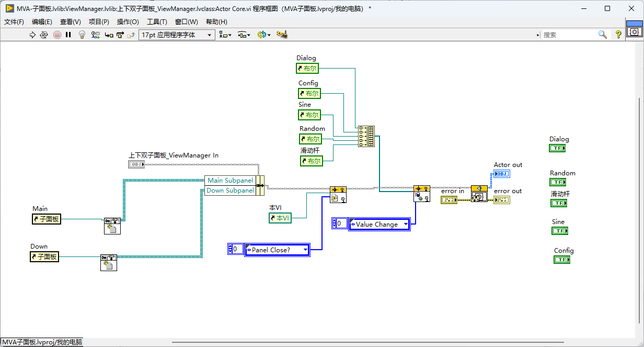Viewport: 644px width, 347px height.
Task: Select the 滑动杆 布尔 reference node
Action: [312, 161]
